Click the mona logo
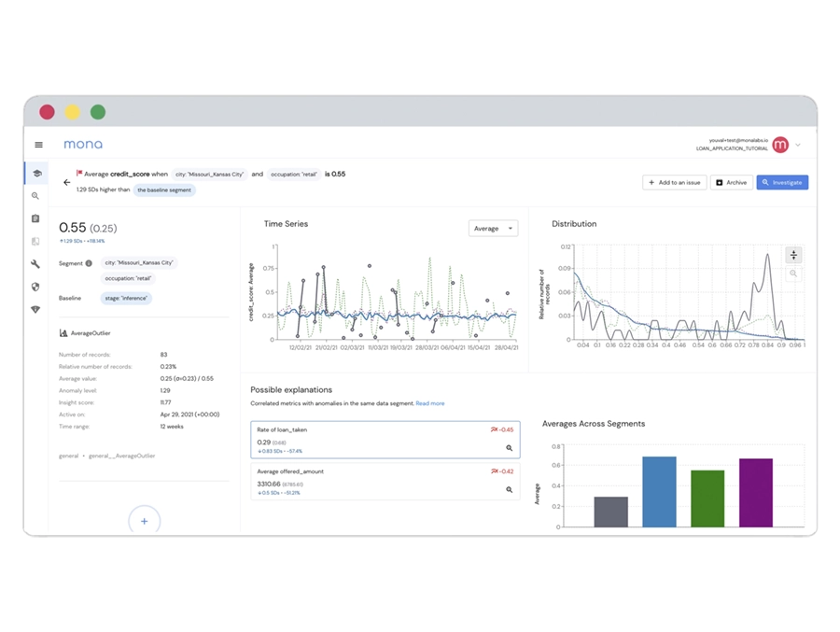 tap(83, 144)
